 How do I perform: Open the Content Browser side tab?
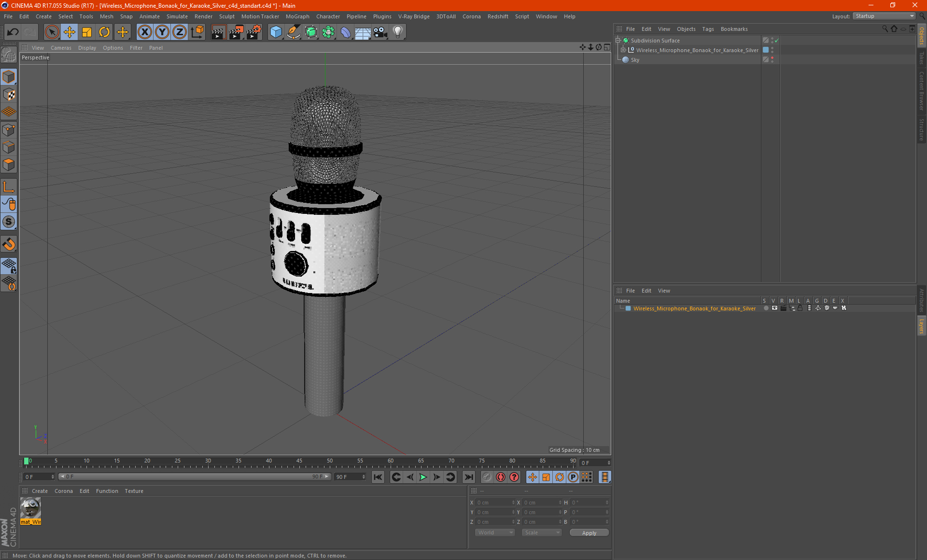tap(922, 91)
